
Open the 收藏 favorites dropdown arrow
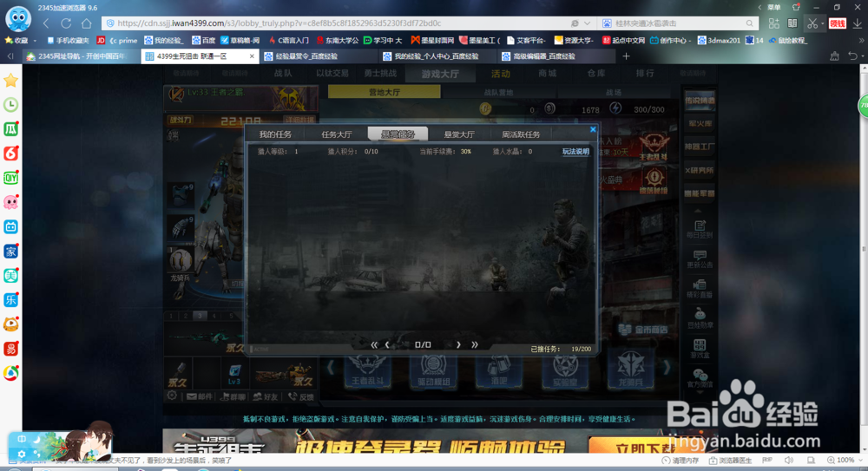pos(35,41)
